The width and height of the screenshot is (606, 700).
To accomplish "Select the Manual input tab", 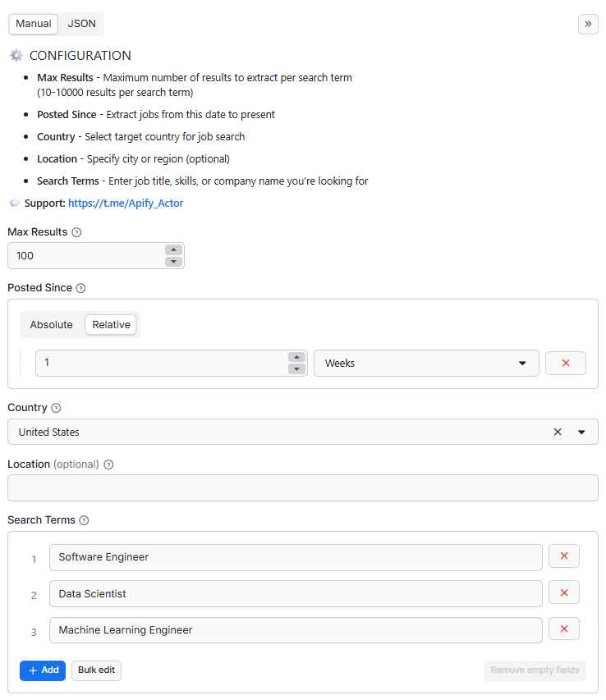I will pos(33,24).
